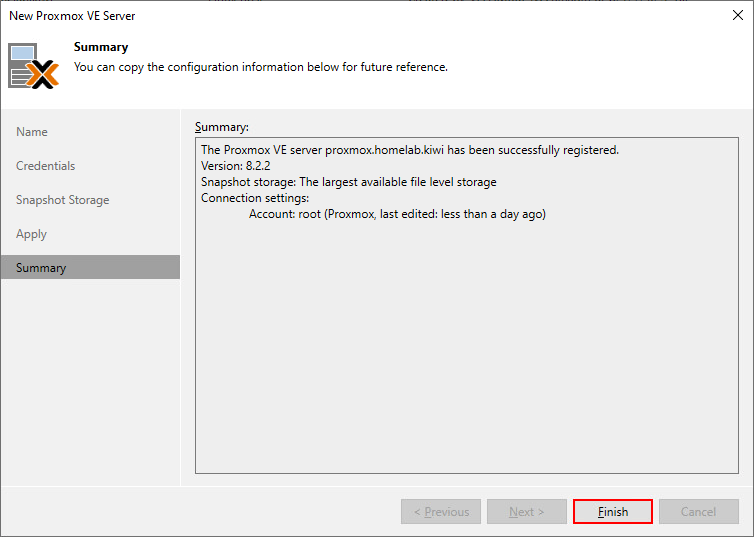This screenshot has width=754, height=537.
Task: Click the bold Summary heading in the header
Action: [101, 47]
